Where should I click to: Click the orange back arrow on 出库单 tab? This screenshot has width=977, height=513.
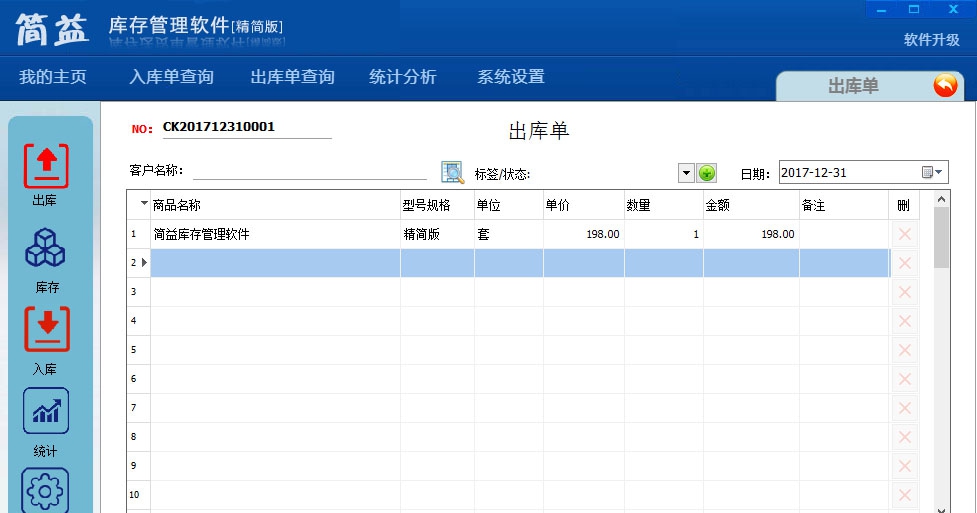[945, 85]
